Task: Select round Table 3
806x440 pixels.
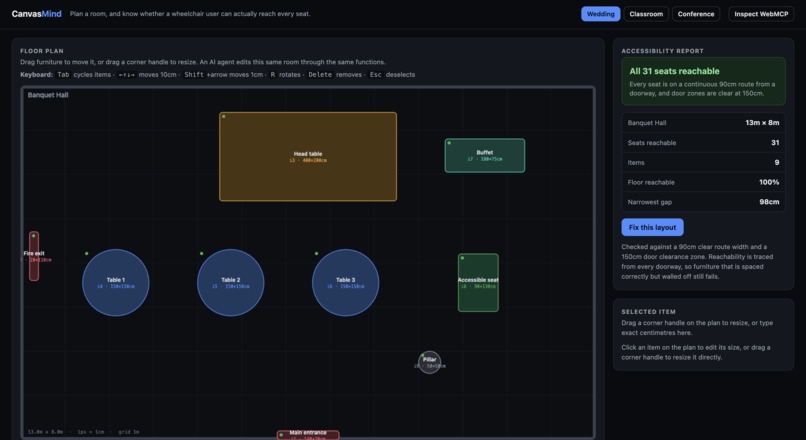Action: click(345, 283)
